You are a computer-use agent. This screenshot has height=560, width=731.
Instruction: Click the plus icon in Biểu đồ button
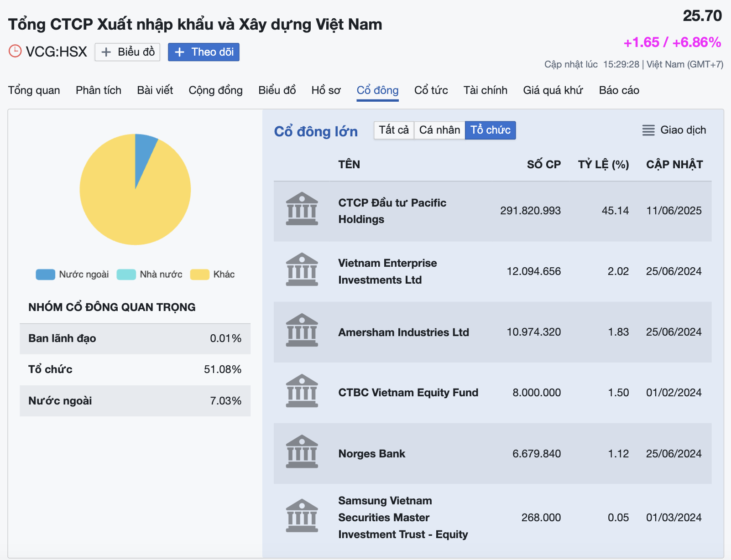click(106, 52)
